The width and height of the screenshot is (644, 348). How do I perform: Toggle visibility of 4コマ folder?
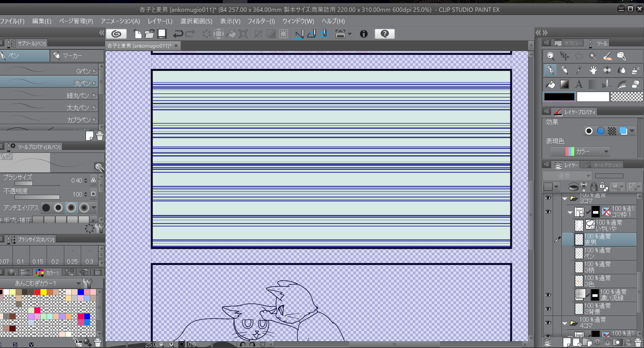click(548, 323)
